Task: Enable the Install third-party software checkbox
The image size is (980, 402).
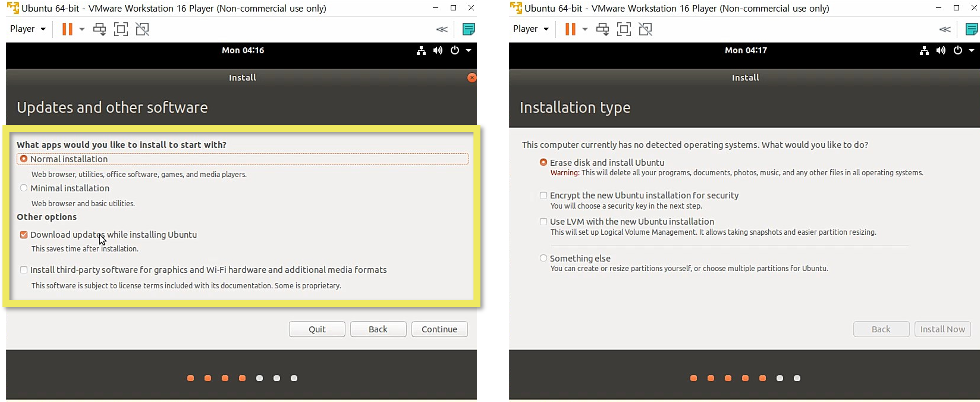Action: [x=24, y=270]
